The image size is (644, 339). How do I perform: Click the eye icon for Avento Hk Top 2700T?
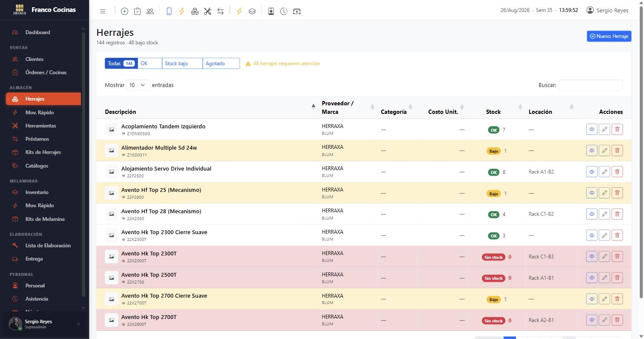pyautogui.click(x=592, y=320)
